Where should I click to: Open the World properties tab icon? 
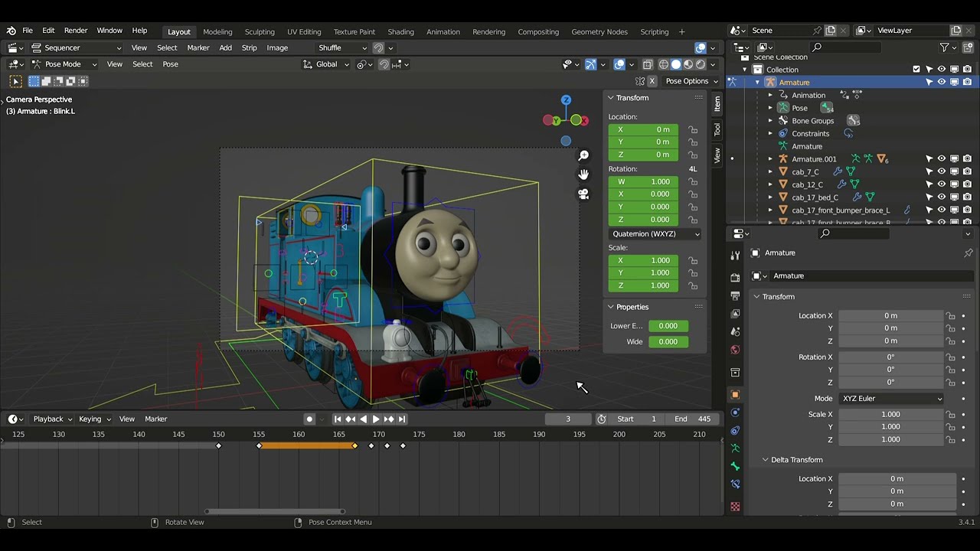tap(735, 350)
